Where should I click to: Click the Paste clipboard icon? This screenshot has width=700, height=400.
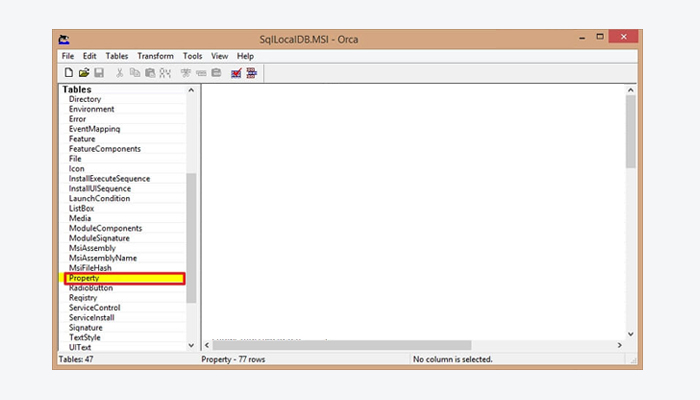(150, 73)
